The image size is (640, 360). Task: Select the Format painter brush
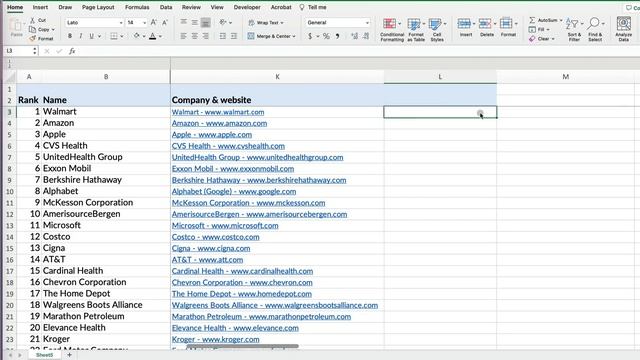32,38
